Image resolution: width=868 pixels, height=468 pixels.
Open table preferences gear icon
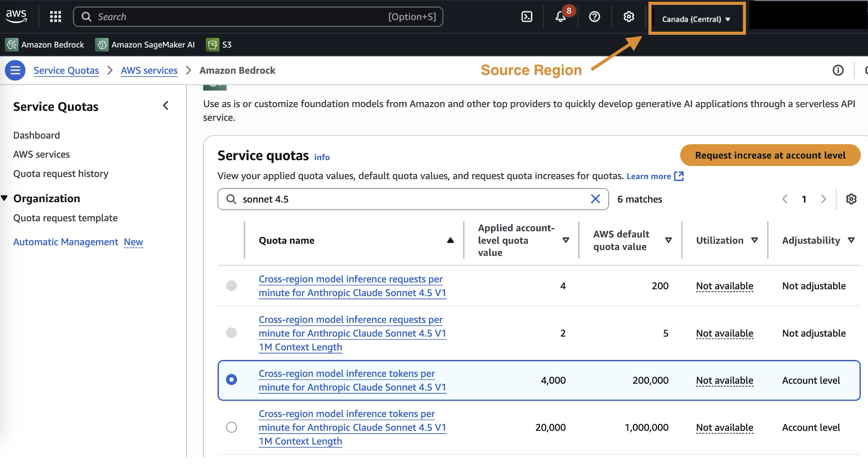coord(851,199)
